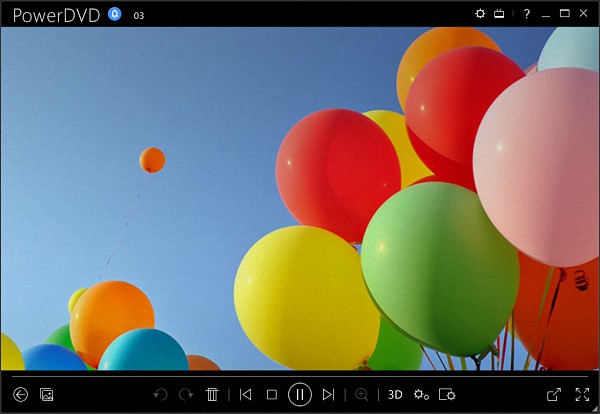The height and width of the screenshot is (414, 600).
Task: Open slideshow settings gears icon
Action: tap(421, 395)
